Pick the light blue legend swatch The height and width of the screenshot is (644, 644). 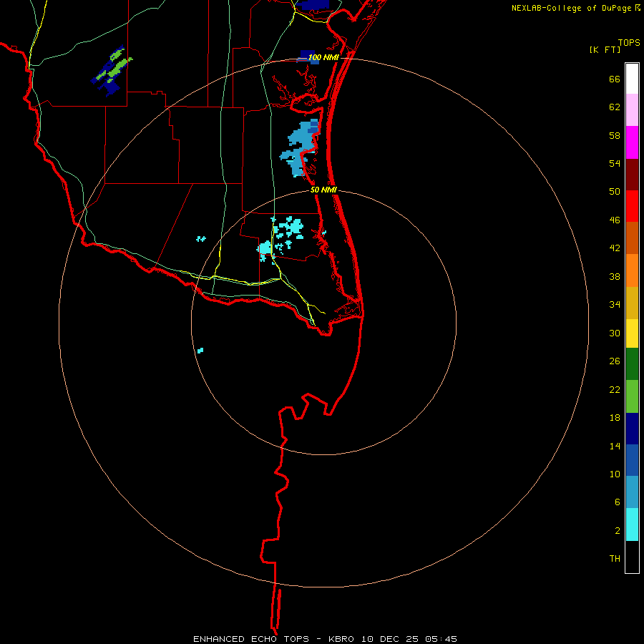(632, 492)
